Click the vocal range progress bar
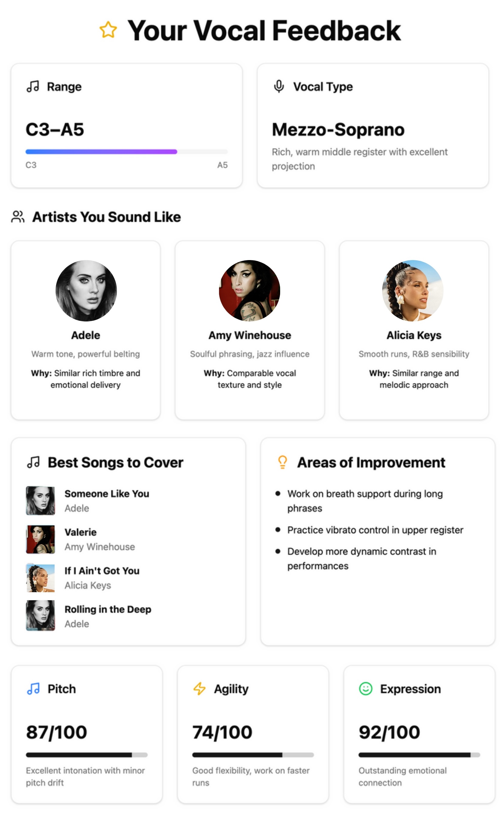Screen dimensions: 504x831 pyautogui.click(x=127, y=152)
